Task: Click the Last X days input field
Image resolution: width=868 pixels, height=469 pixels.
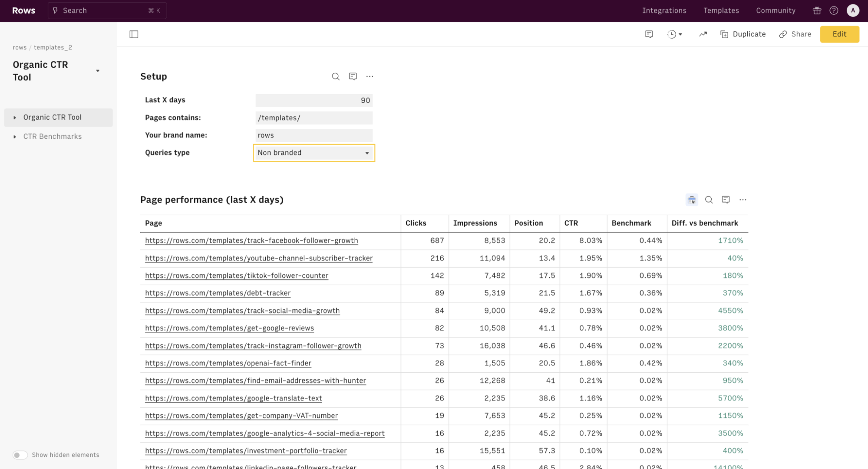Action: click(314, 99)
